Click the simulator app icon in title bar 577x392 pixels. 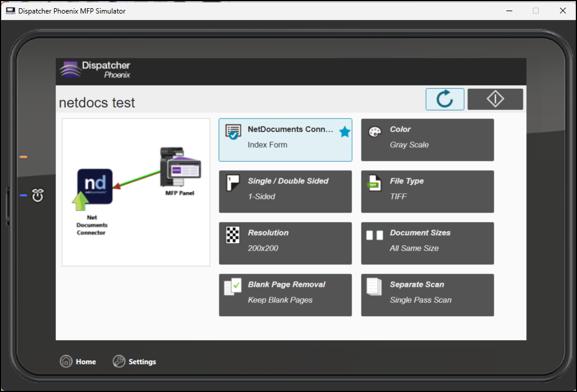coord(11,11)
